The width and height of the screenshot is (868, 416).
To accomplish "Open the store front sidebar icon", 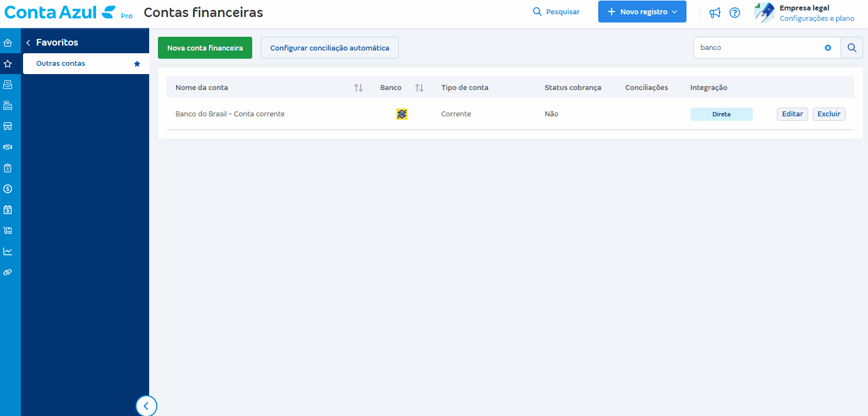I will [8, 126].
